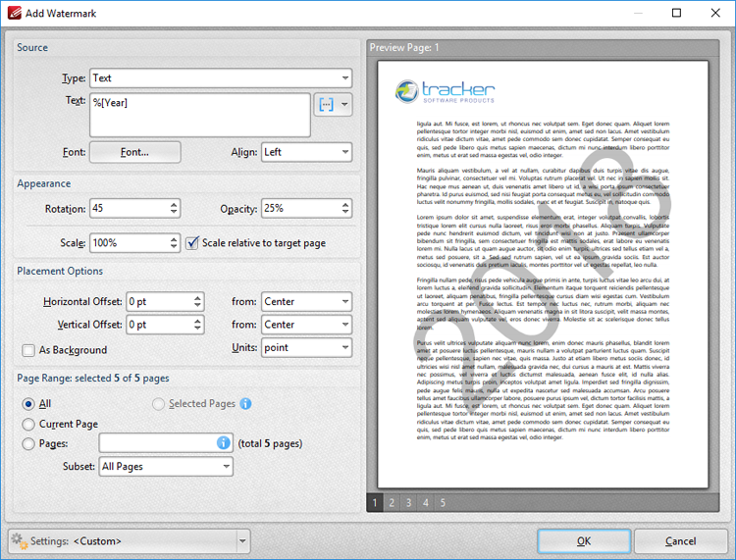Viewport: 736px width, 560px height.
Task: Open the Type dropdown
Action: 221,77
